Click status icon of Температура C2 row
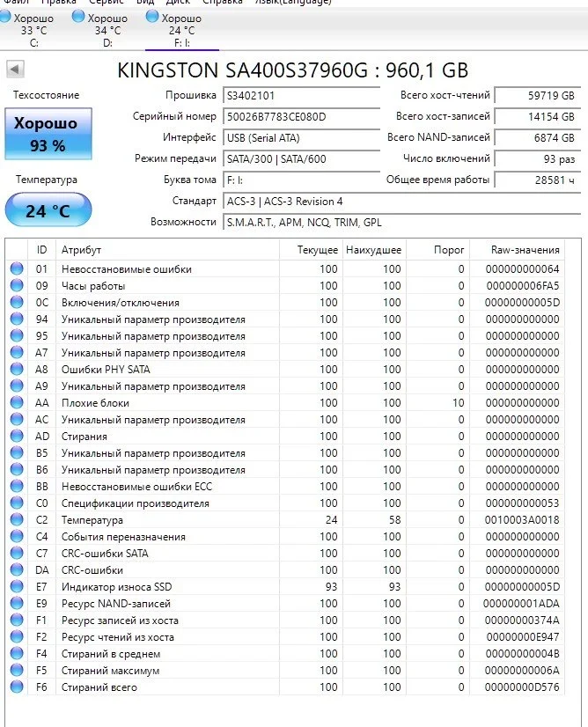The height and width of the screenshot is (727, 588). click(x=17, y=519)
